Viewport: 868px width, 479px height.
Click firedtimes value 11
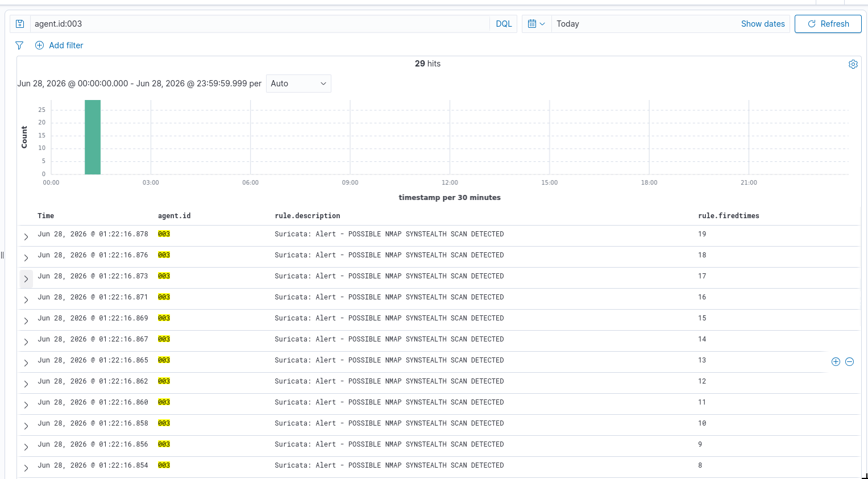click(x=702, y=402)
